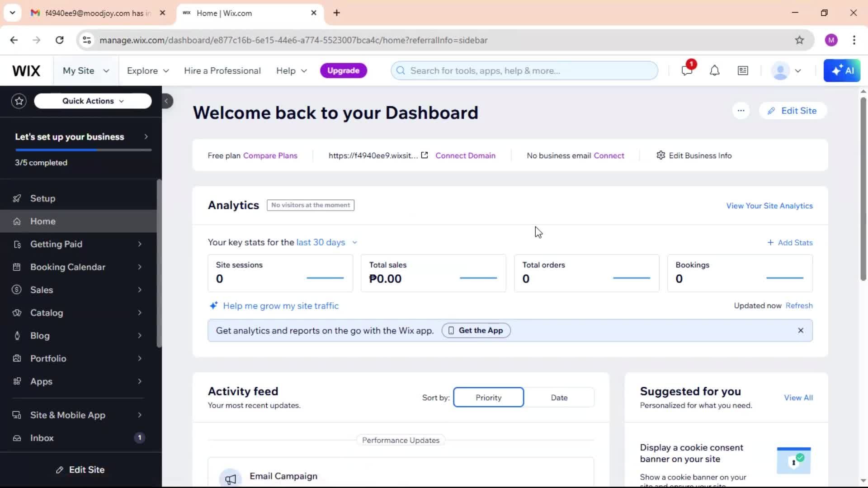Open the more options ellipsis button
Screen dimensions: 868x488
[x=741, y=111]
